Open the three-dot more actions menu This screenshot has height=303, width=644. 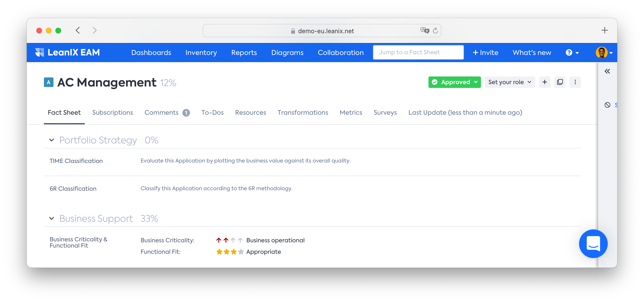[575, 82]
